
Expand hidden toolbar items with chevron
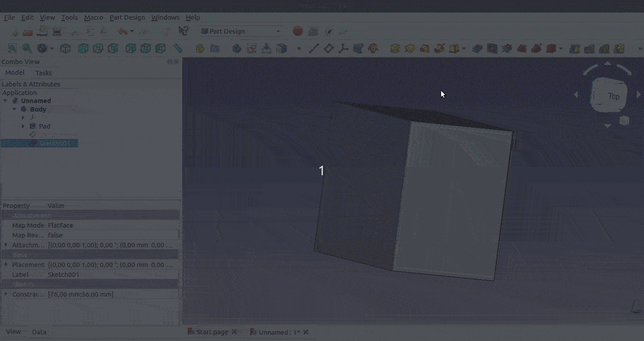[x=640, y=48]
